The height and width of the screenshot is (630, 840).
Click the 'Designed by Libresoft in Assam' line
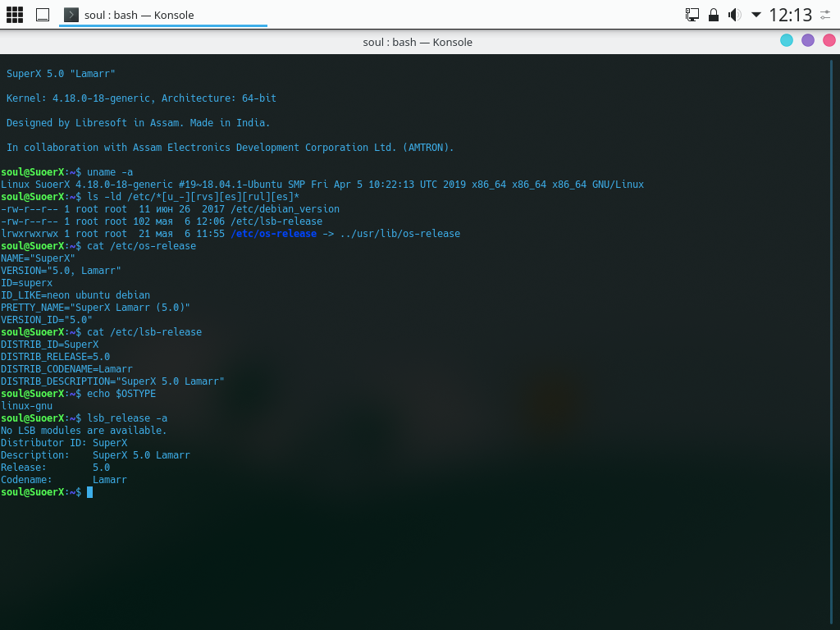point(138,123)
